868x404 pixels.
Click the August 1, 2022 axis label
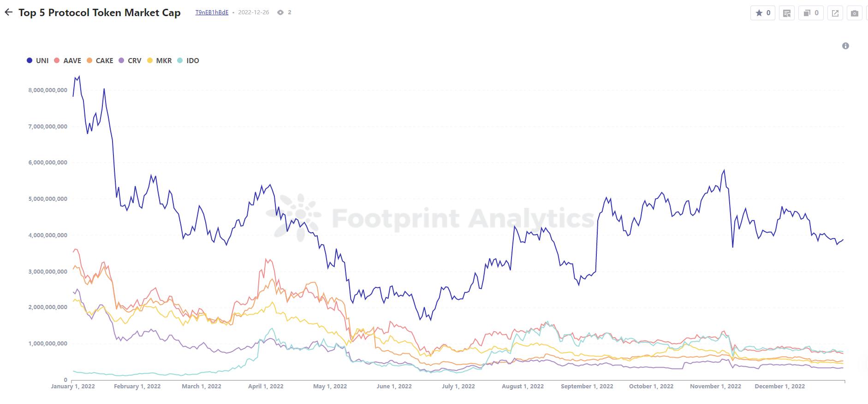[x=523, y=386]
